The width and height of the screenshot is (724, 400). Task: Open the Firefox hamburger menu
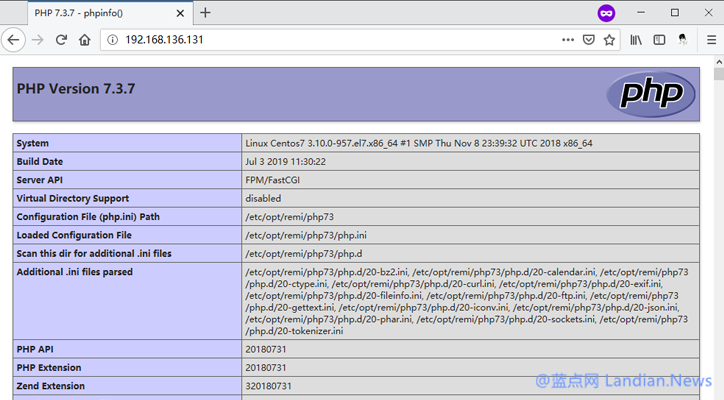[x=708, y=40]
